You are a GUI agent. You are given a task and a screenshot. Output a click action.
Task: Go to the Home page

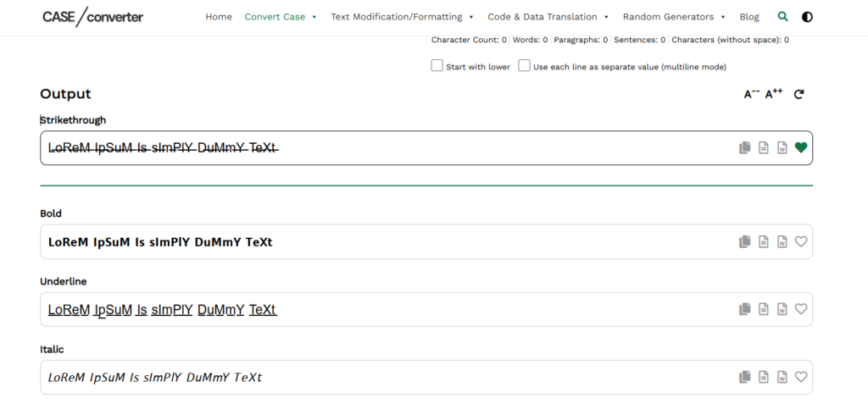[x=219, y=17]
